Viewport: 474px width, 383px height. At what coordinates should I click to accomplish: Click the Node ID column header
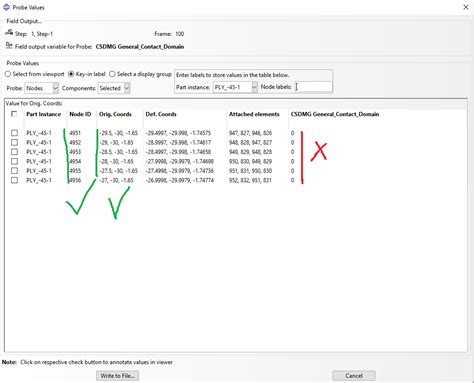[x=80, y=114]
